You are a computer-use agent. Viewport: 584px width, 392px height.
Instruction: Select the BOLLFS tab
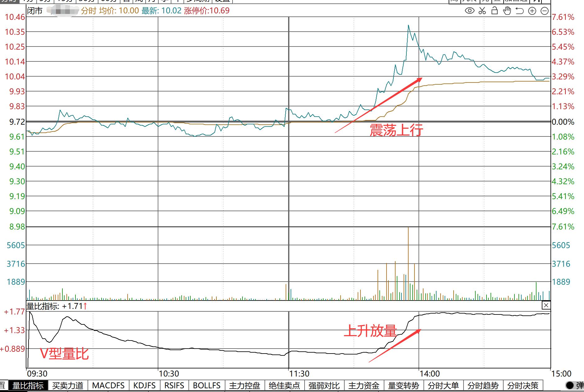207,385
